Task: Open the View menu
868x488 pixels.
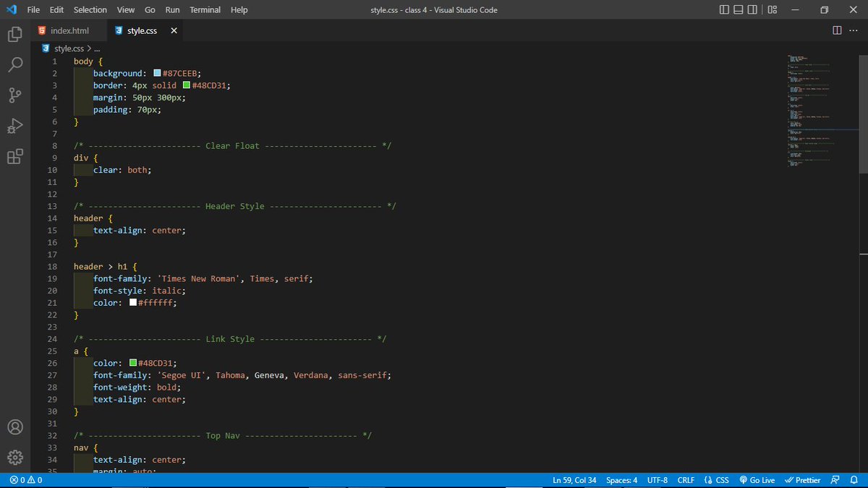Action: click(126, 10)
